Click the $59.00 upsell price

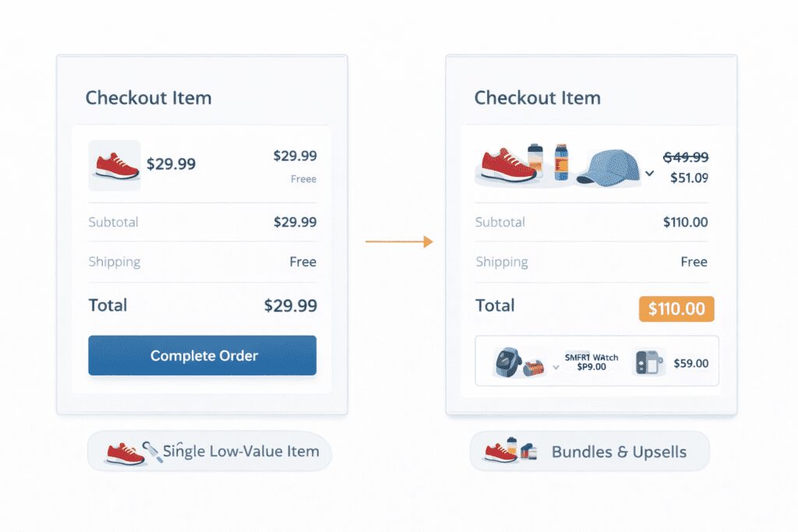click(690, 363)
